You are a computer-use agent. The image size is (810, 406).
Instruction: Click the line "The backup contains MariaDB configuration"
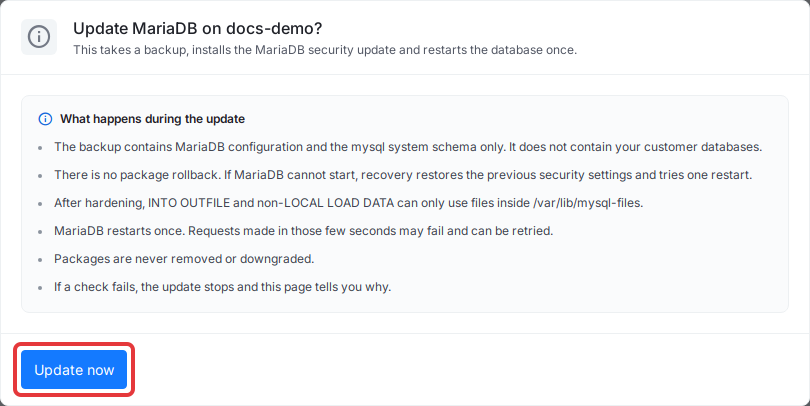408,147
